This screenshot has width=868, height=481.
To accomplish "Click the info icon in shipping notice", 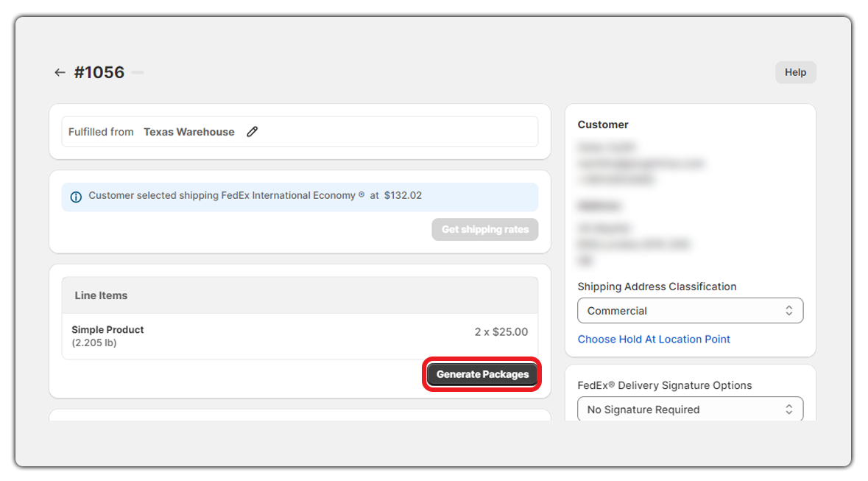I will tap(76, 197).
